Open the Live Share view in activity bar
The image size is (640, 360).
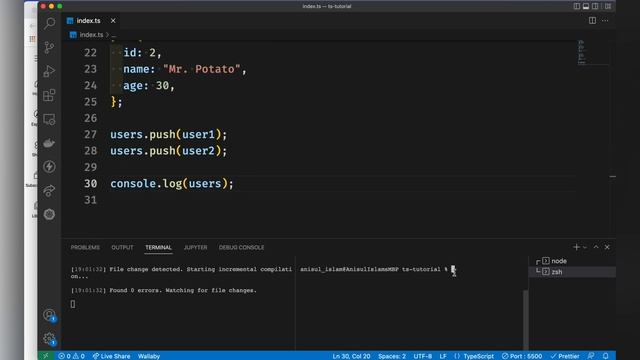tap(49, 191)
